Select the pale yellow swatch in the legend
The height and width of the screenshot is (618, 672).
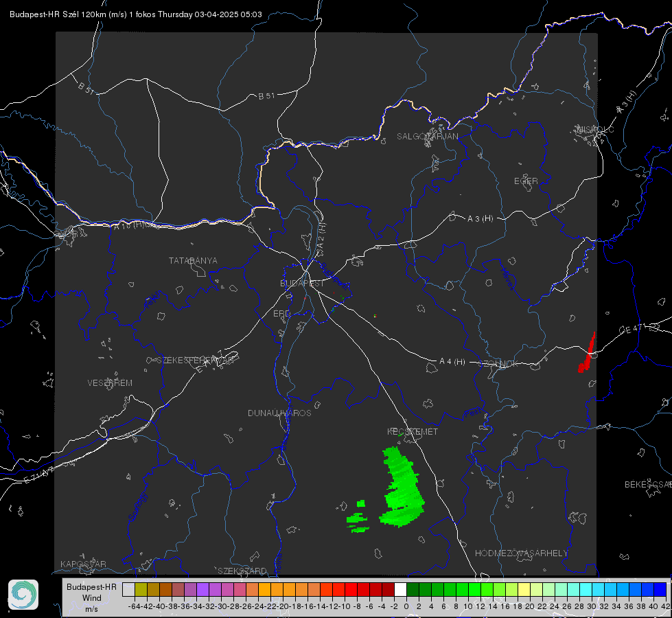coord(524,589)
